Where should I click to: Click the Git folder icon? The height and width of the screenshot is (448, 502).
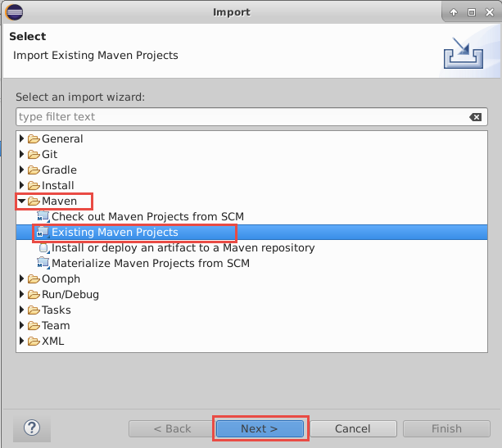pos(34,155)
